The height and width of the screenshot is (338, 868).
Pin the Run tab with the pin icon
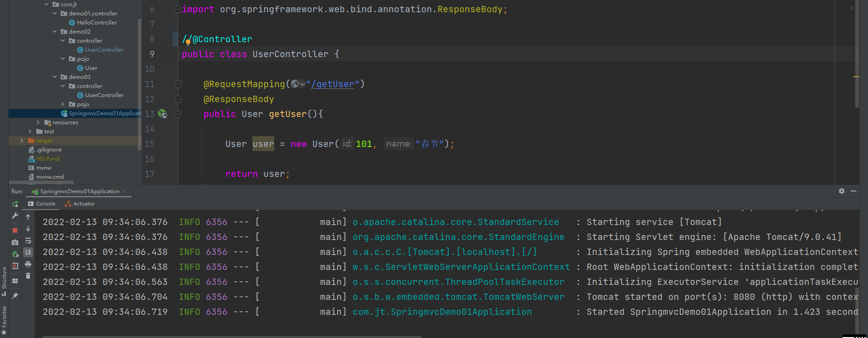coord(15,296)
